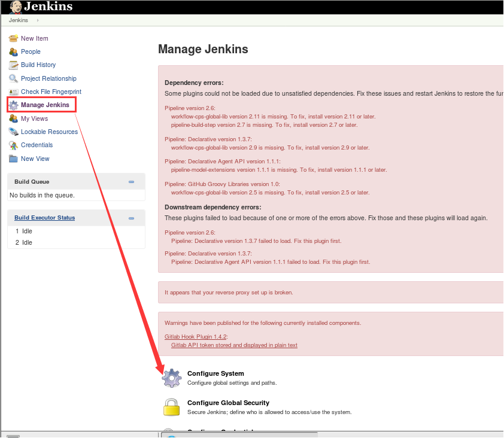Collapse the Build Executor Status panel
The height and width of the screenshot is (438, 504).
coord(131,218)
